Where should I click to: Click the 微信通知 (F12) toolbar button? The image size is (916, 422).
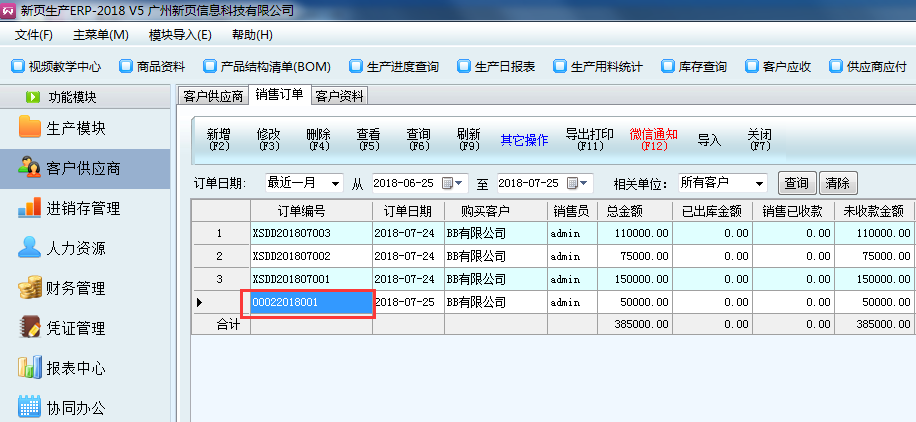click(x=653, y=139)
